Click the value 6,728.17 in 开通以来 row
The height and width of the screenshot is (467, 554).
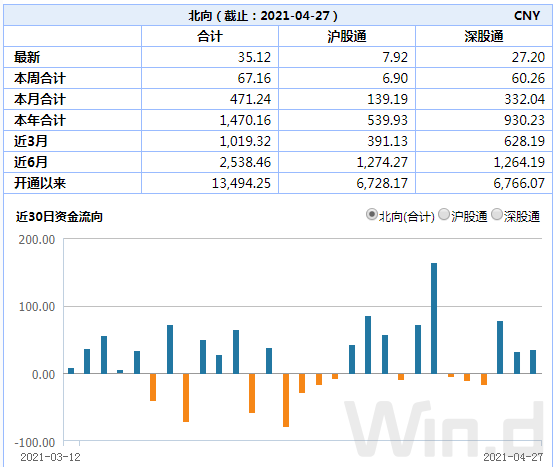tap(382, 183)
